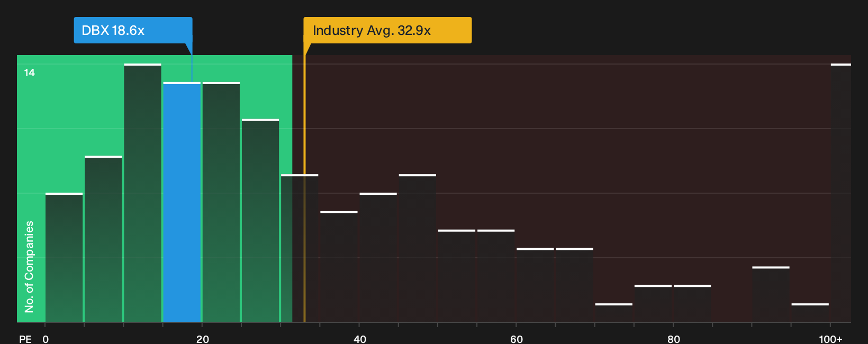The image size is (868, 344).
Task: Click the DBX 18.6x label
Action: tap(133, 30)
